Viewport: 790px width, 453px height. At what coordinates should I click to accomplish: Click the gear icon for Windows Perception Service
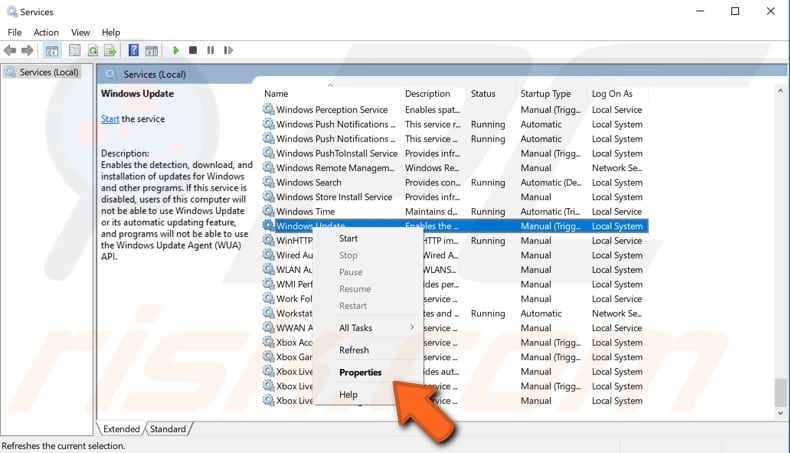pos(269,109)
